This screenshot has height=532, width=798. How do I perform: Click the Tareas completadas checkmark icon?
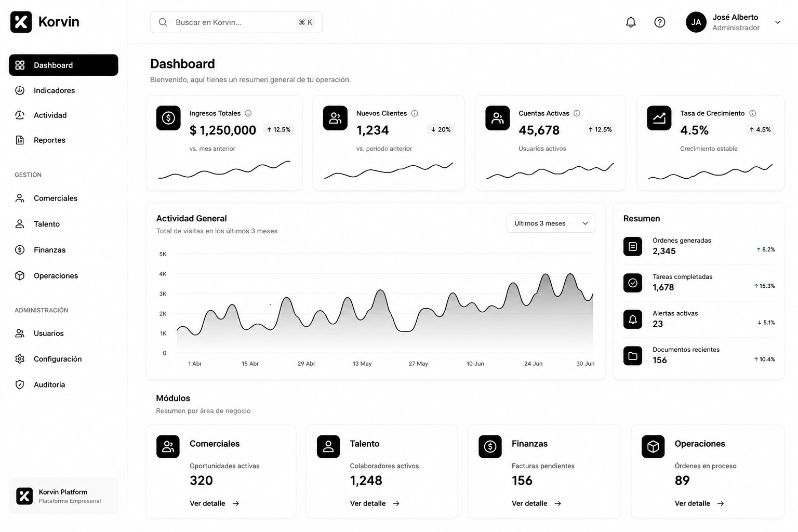pyautogui.click(x=633, y=283)
